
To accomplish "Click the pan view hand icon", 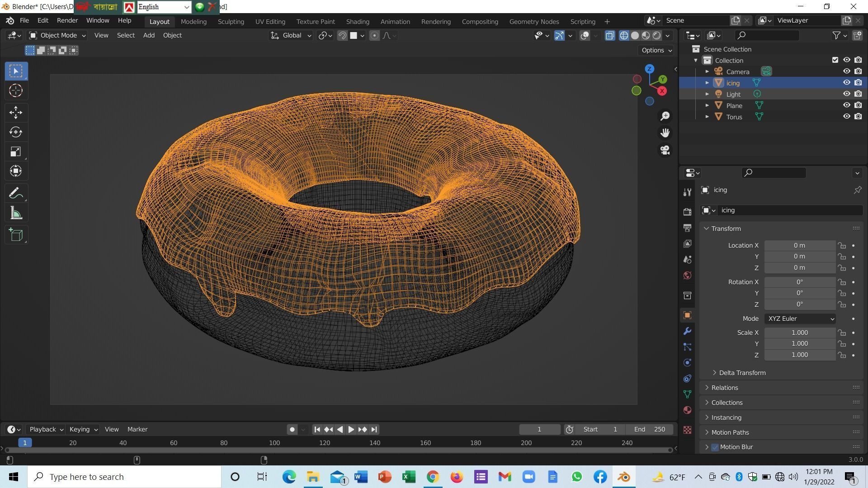I will (665, 133).
